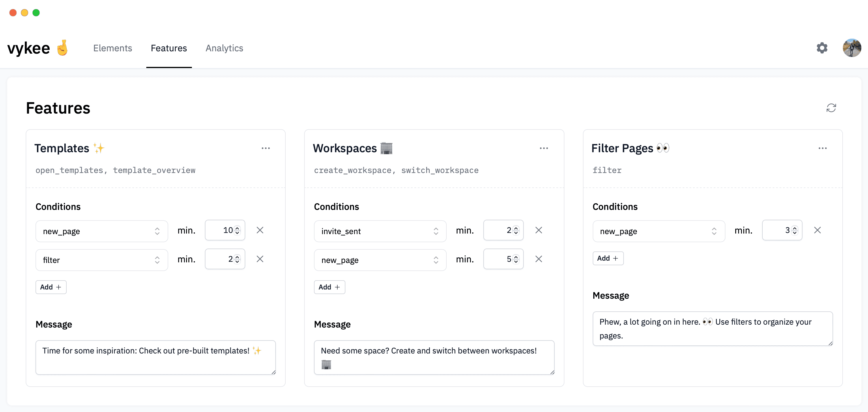Open the settings gear icon
The height and width of the screenshot is (412, 868).
(x=822, y=48)
